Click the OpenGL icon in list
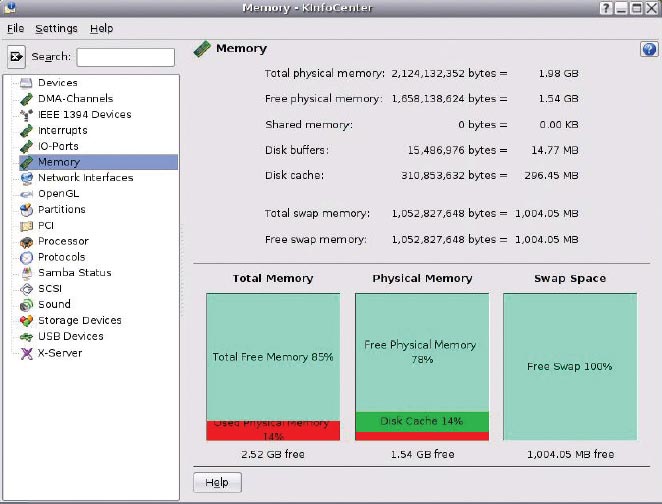Image resolution: width=662 pixels, height=504 pixels. click(x=26, y=194)
